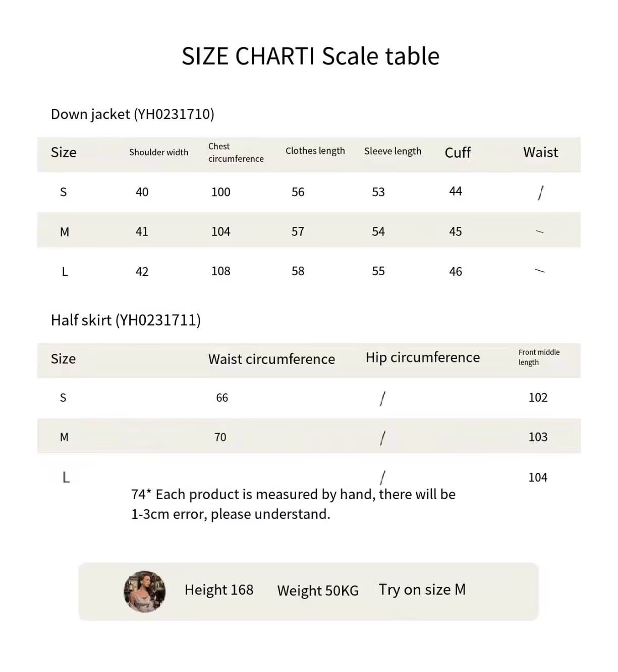
Task: Select the Half skirt (YH0231711) heading
Action: pos(126,320)
